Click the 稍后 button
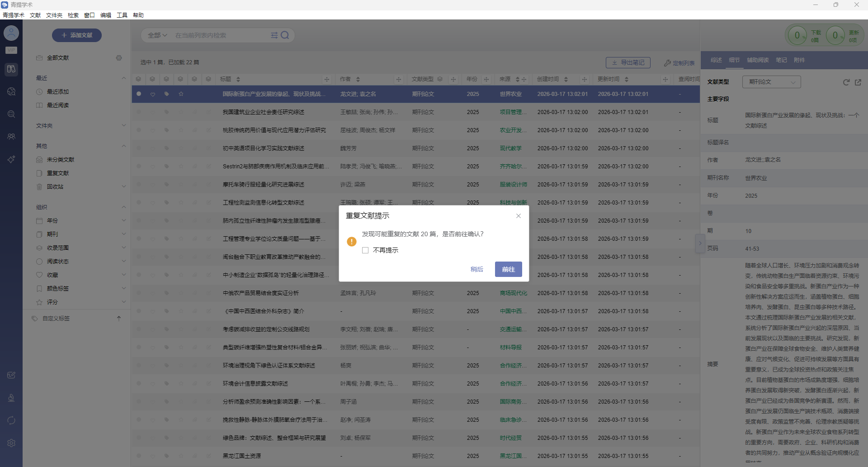 click(x=476, y=269)
